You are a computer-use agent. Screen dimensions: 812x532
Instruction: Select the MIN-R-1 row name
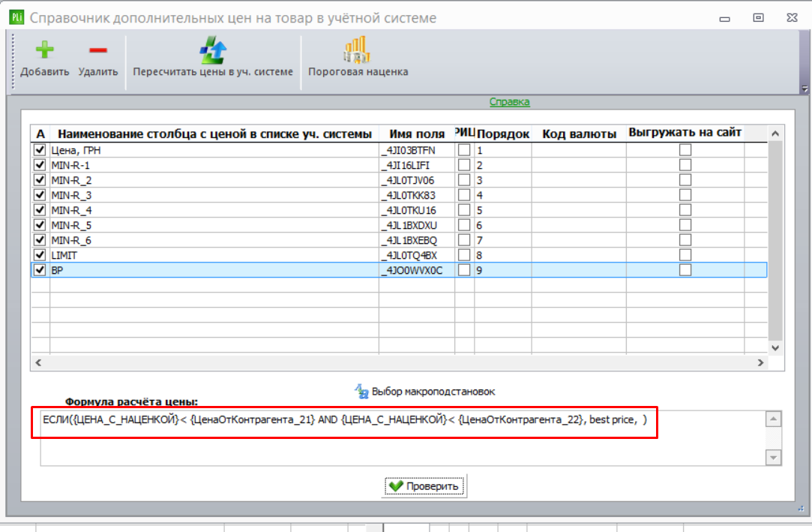click(x=70, y=165)
